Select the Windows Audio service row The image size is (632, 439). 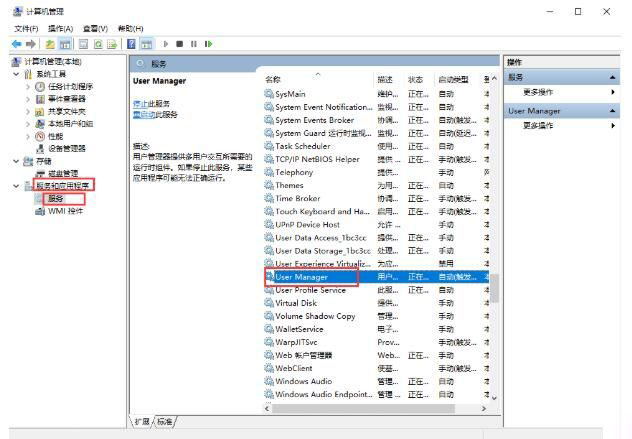(x=303, y=381)
